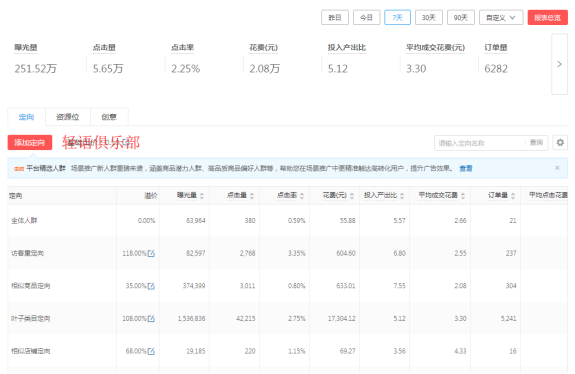The height and width of the screenshot is (374, 575).
Task: Switch to the 创意 tab
Action: pyautogui.click(x=109, y=117)
